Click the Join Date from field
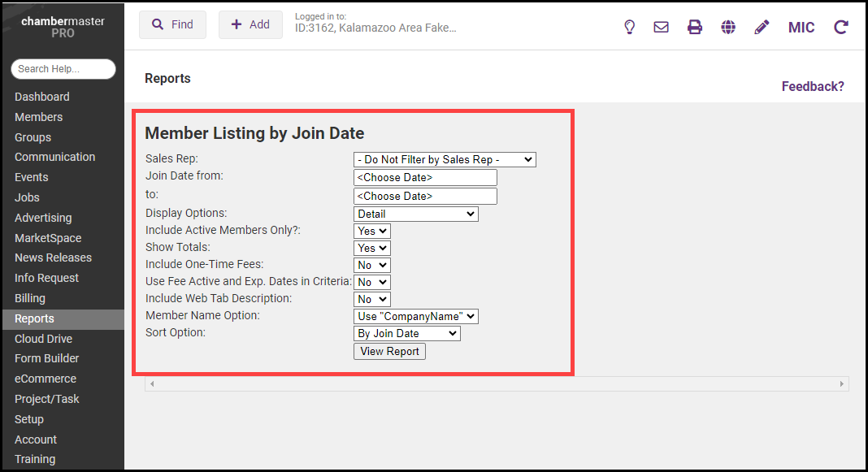The height and width of the screenshot is (472, 868). (425, 177)
